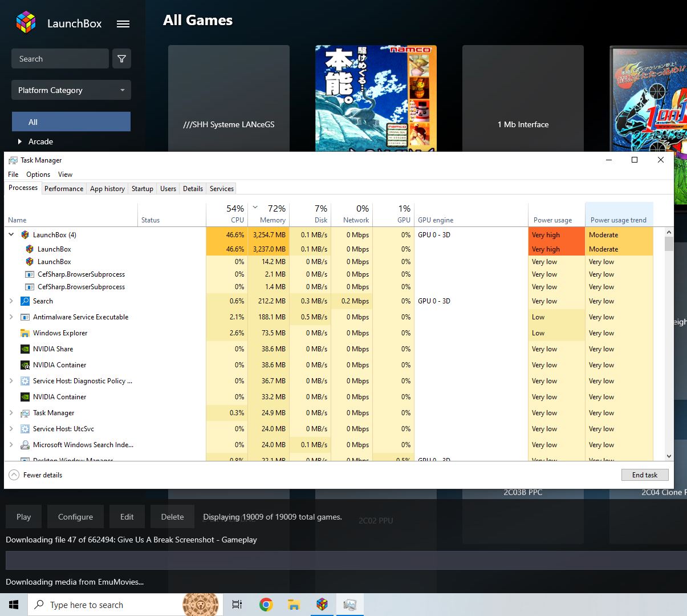This screenshot has height=616, width=687.
Task: Open Task View on the taskbar
Action: pyautogui.click(x=237, y=605)
